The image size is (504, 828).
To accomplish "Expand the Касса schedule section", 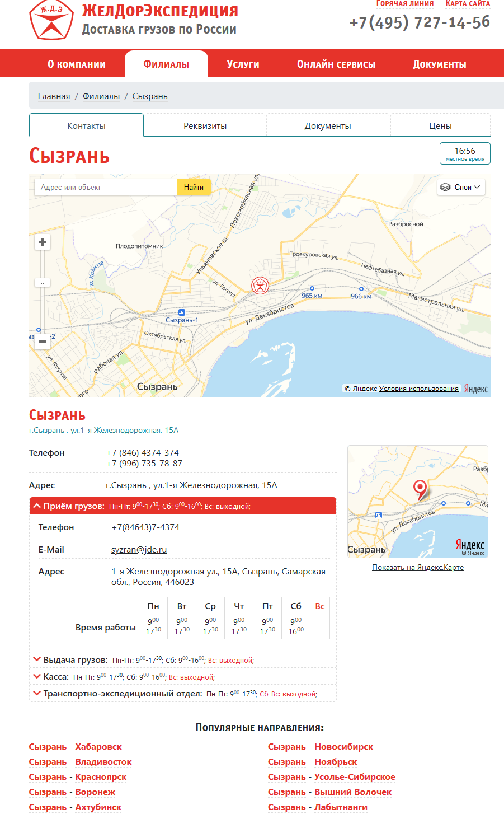I will [183, 677].
